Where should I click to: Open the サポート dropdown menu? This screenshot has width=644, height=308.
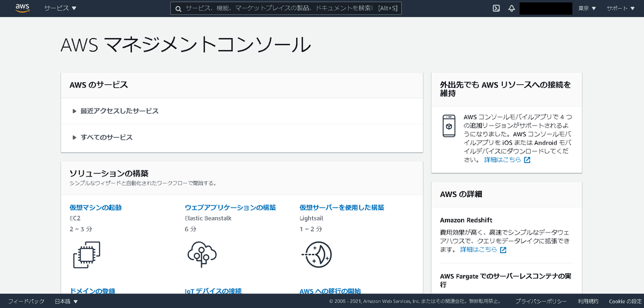(621, 9)
